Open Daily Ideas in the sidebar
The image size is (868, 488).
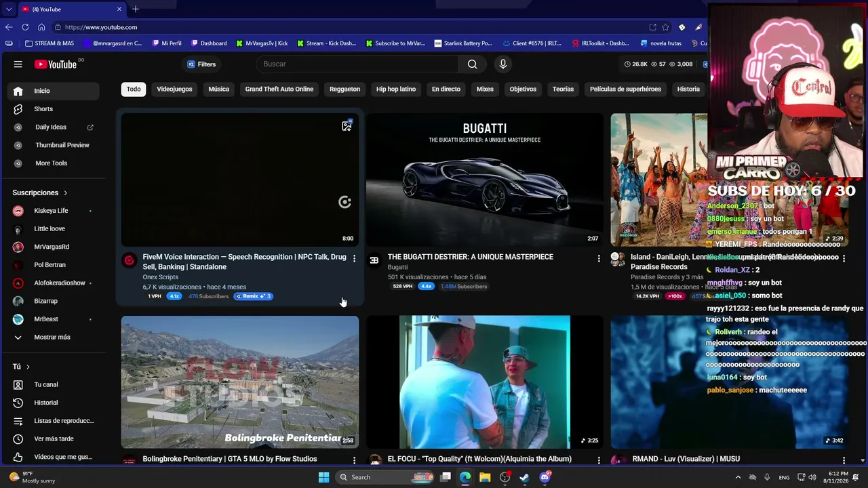(54, 127)
